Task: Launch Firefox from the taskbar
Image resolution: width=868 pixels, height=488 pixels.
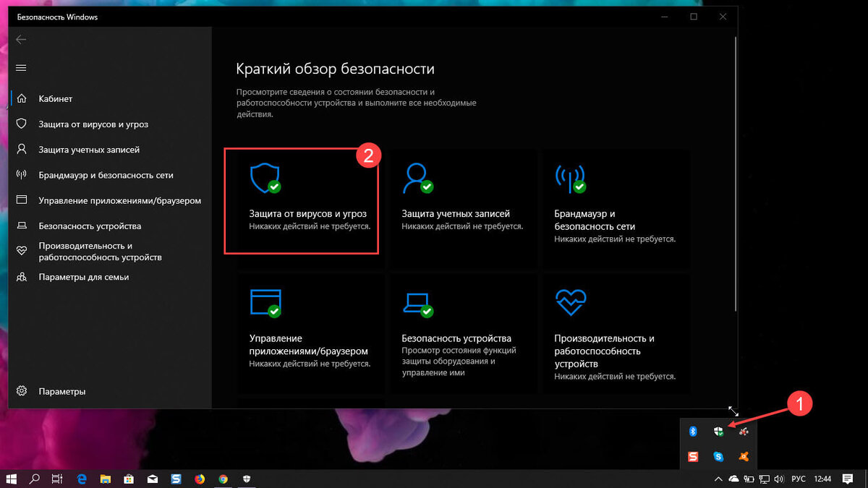Action: (x=200, y=479)
